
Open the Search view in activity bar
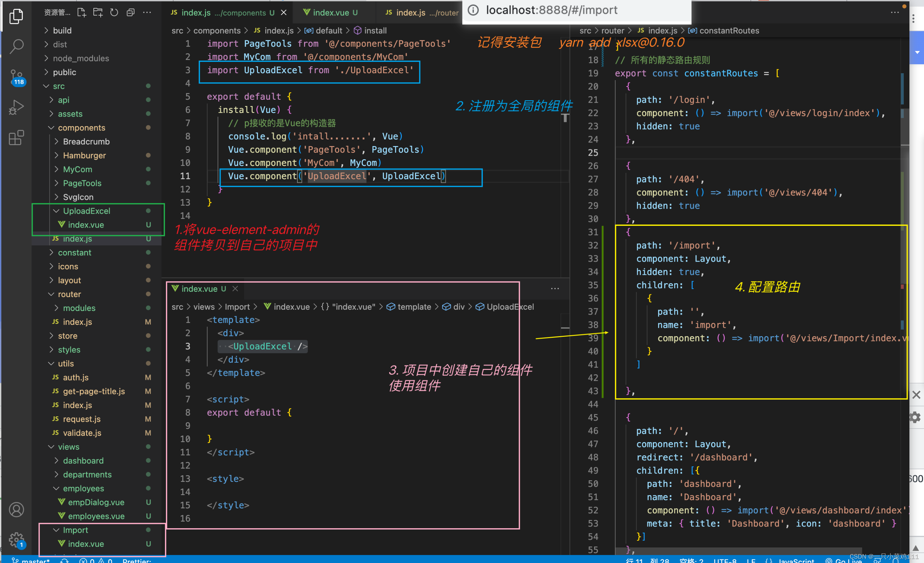point(17,46)
